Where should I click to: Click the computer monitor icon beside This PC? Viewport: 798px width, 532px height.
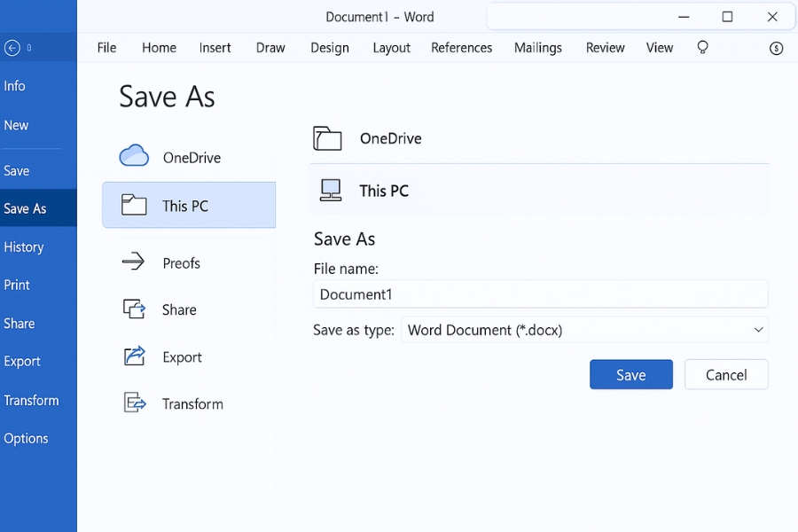330,190
